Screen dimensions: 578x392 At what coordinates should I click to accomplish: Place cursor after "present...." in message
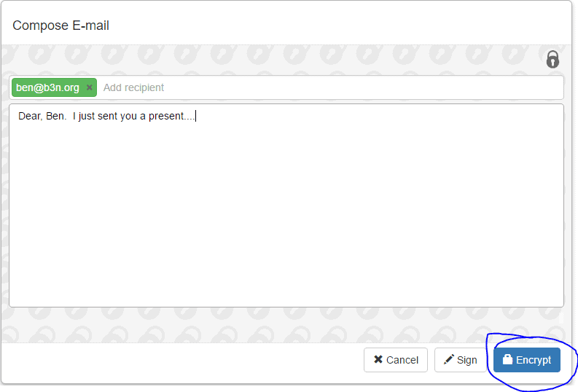point(195,116)
